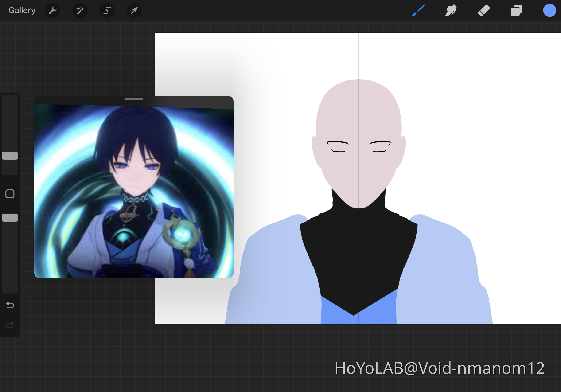Click the brush opacity slider handle

tap(10, 218)
